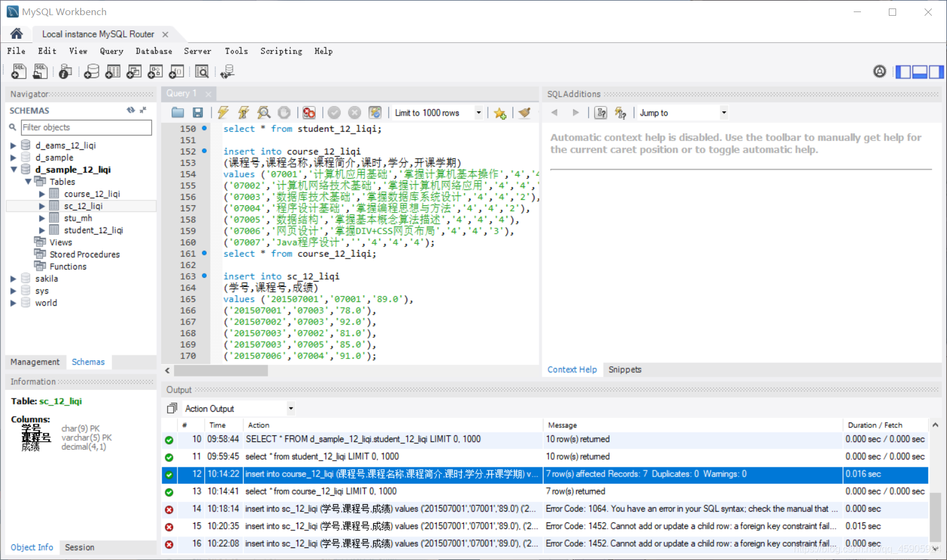Expand the sakila schema node
This screenshot has width=947, height=560.
pyautogui.click(x=13, y=278)
